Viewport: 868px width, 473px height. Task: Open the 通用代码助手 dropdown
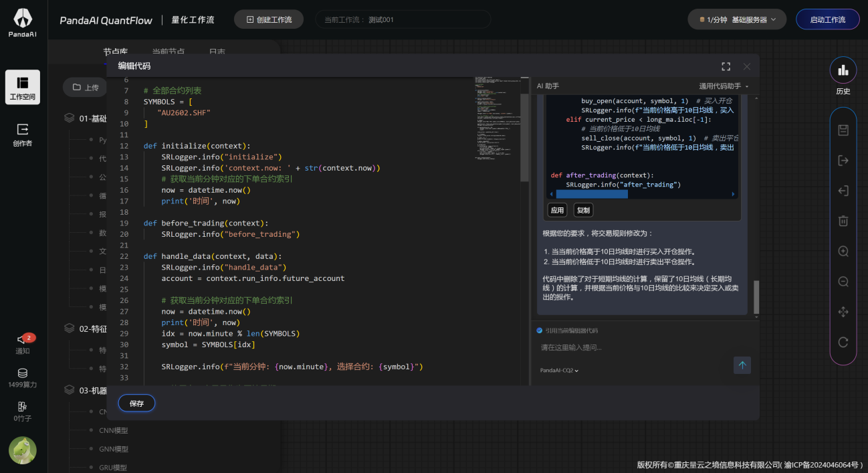(x=724, y=86)
